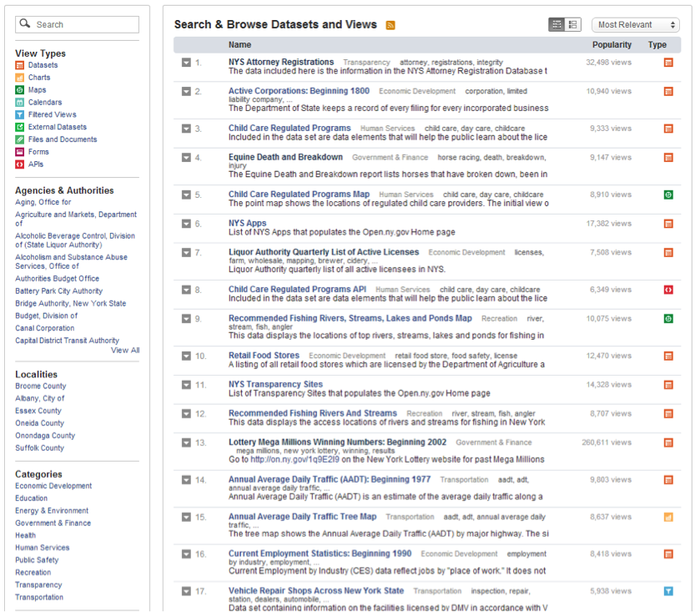Open Recommended Fishing Rivers And Streams dataset
700x612 pixels.
[x=313, y=413]
